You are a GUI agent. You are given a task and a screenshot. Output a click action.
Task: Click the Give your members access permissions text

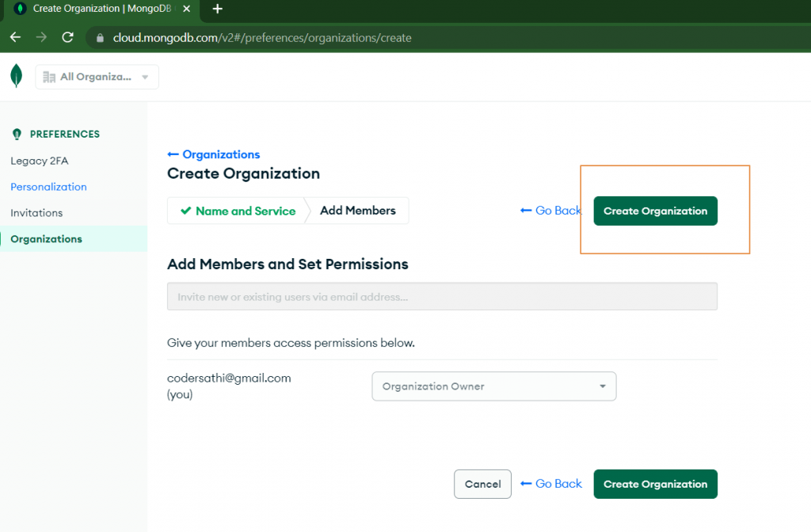(291, 343)
